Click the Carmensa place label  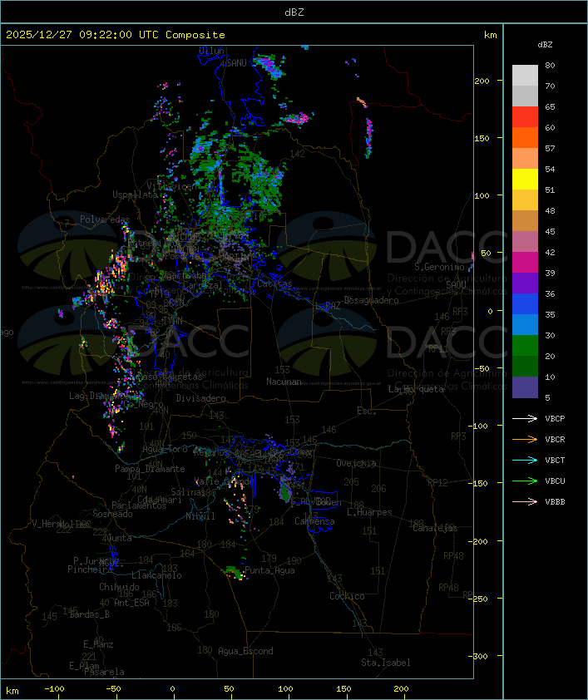tap(314, 521)
